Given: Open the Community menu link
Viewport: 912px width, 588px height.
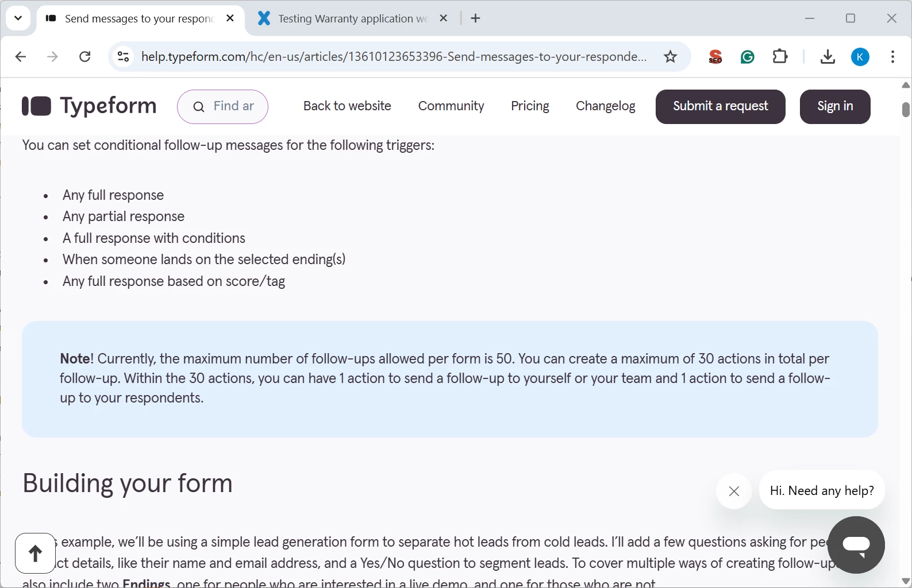Looking at the screenshot, I should pos(451,106).
